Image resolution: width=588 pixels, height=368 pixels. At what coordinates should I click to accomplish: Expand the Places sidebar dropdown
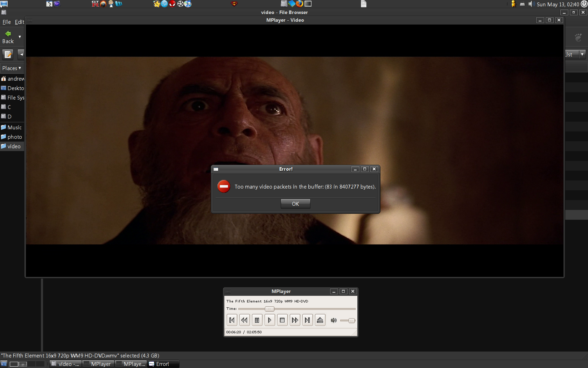tap(12, 68)
